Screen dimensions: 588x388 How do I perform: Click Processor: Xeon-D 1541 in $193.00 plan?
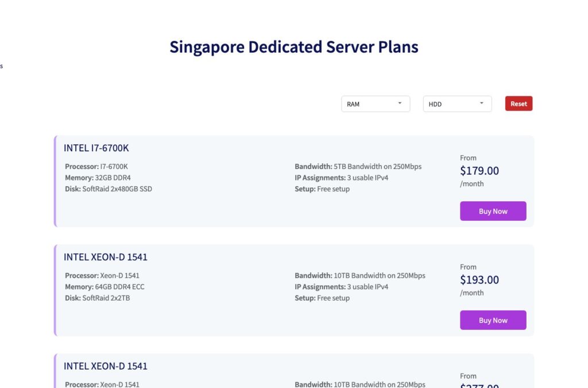click(102, 275)
